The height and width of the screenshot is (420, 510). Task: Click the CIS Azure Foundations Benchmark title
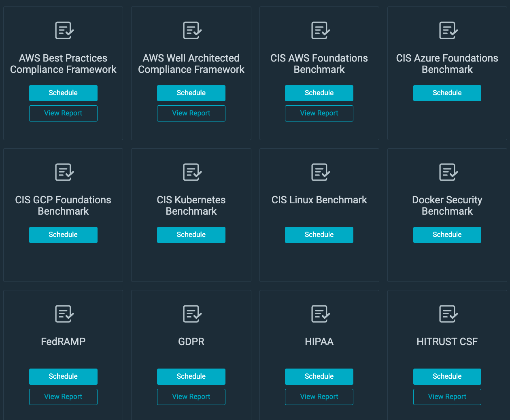click(x=447, y=64)
